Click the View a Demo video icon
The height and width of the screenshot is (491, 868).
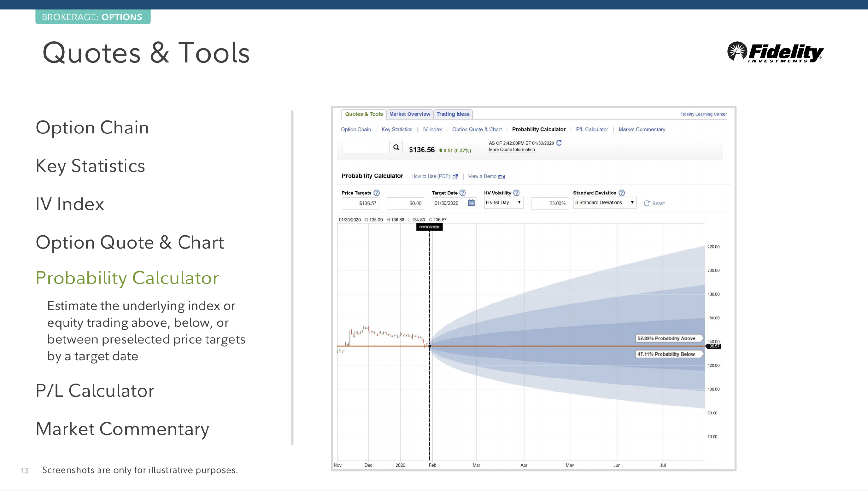[501, 177]
